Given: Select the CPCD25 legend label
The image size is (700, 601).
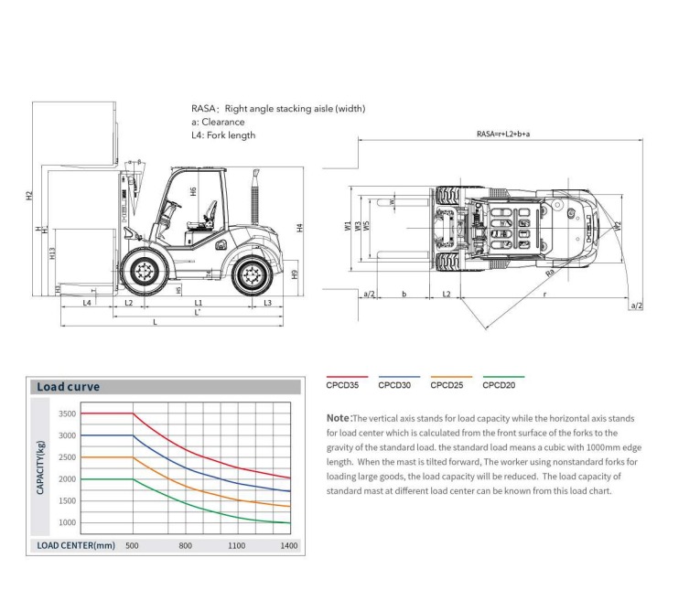Looking at the screenshot, I should (x=446, y=385).
